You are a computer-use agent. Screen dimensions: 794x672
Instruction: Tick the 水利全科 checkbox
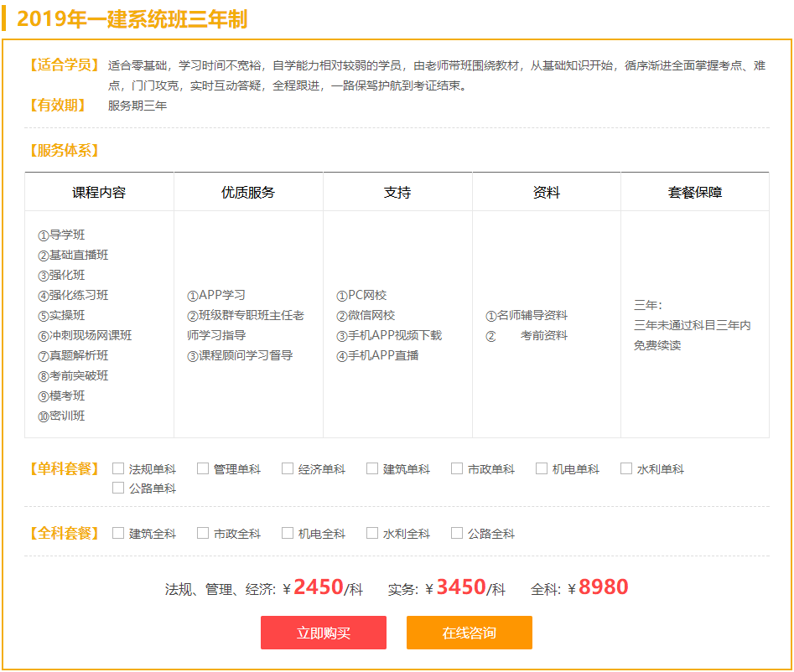pyautogui.click(x=372, y=533)
